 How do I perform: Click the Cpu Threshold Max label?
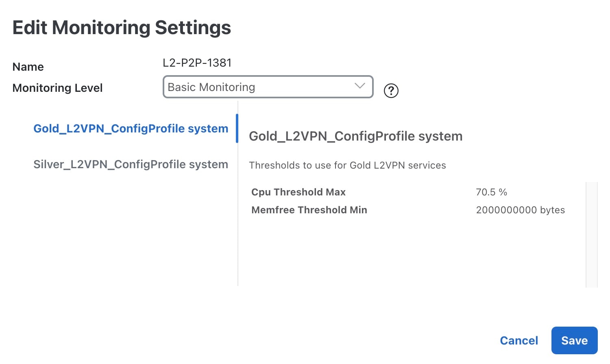298,192
